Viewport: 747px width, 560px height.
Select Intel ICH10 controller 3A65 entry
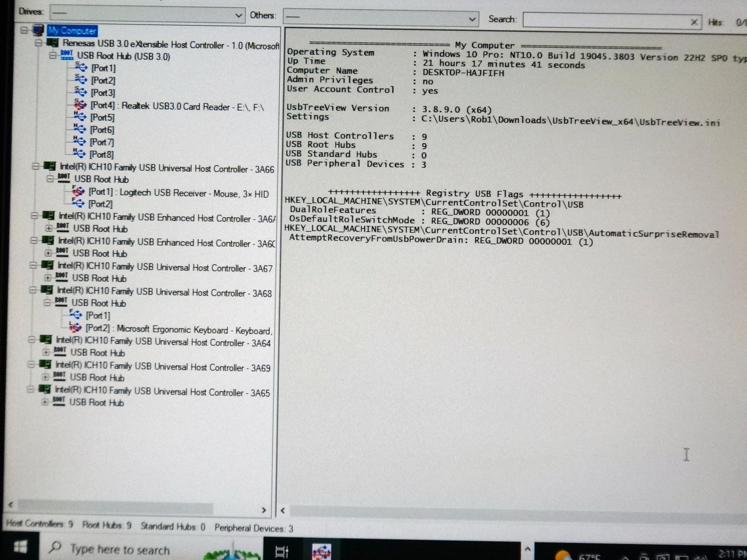(162, 391)
